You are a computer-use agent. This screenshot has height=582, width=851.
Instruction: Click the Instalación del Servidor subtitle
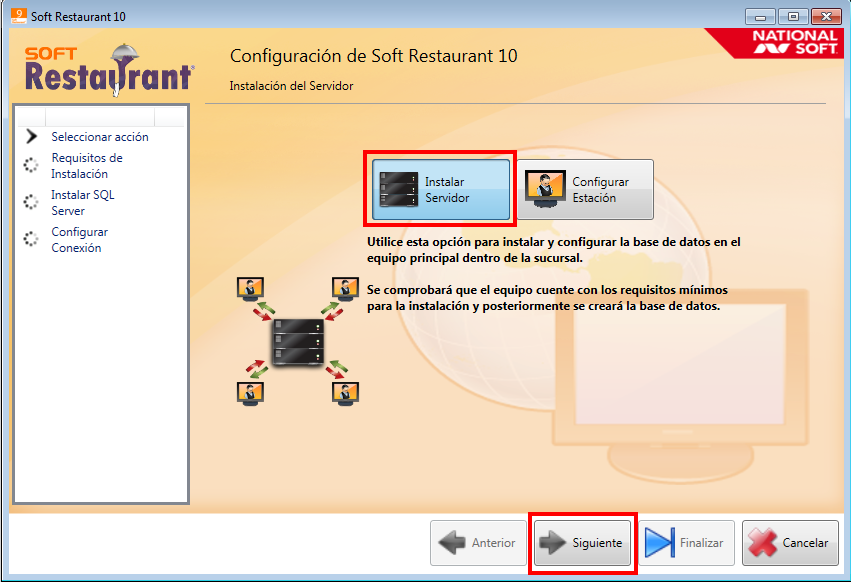tap(291, 86)
